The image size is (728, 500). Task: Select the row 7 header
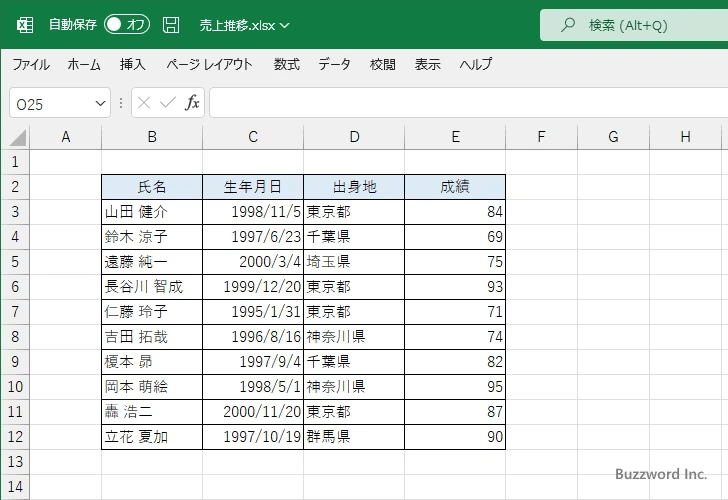(x=15, y=312)
